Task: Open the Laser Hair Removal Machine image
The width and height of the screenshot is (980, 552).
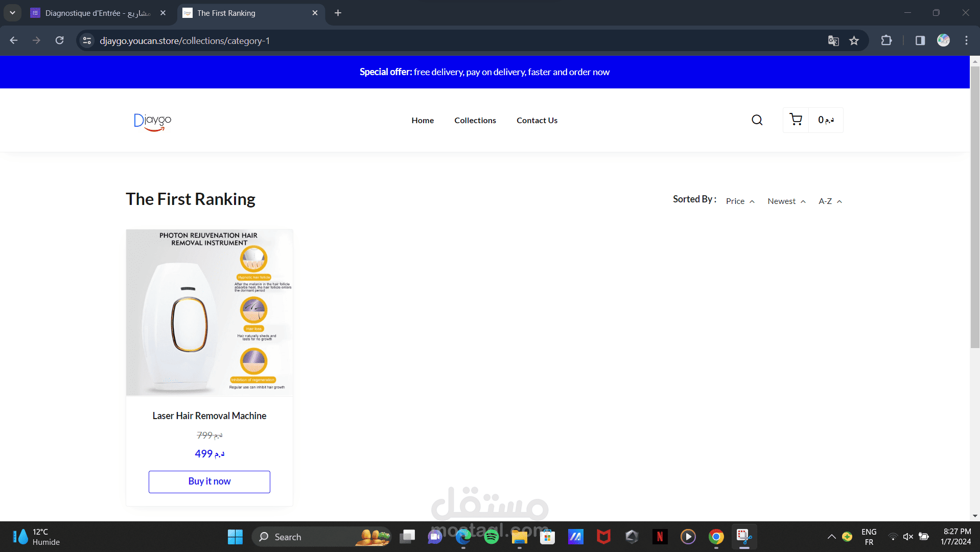Action: 209,312
